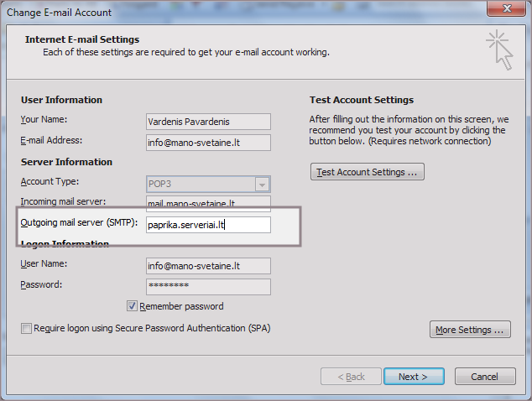The image size is (532, 401).
Task: Focus the Your Name text field
Action: (x=207, y=122)
